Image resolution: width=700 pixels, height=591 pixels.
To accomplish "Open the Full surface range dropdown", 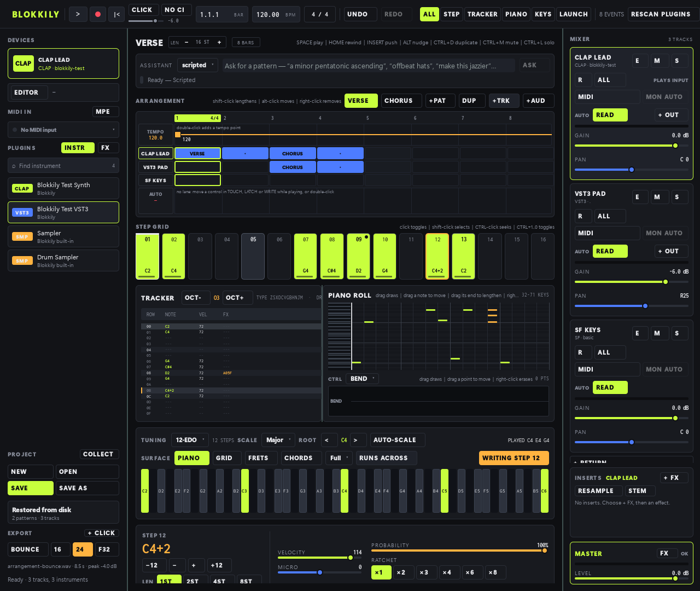I will pyautogui.click(x=339, y=458).
